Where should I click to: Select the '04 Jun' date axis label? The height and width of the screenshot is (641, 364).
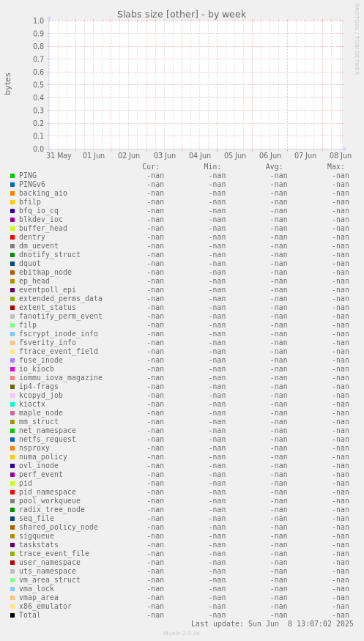200,156
